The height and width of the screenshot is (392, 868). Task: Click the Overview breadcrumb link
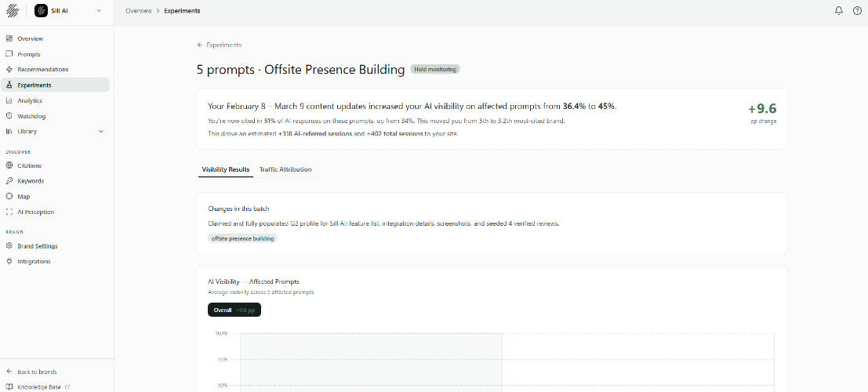(x=139, y=11)
